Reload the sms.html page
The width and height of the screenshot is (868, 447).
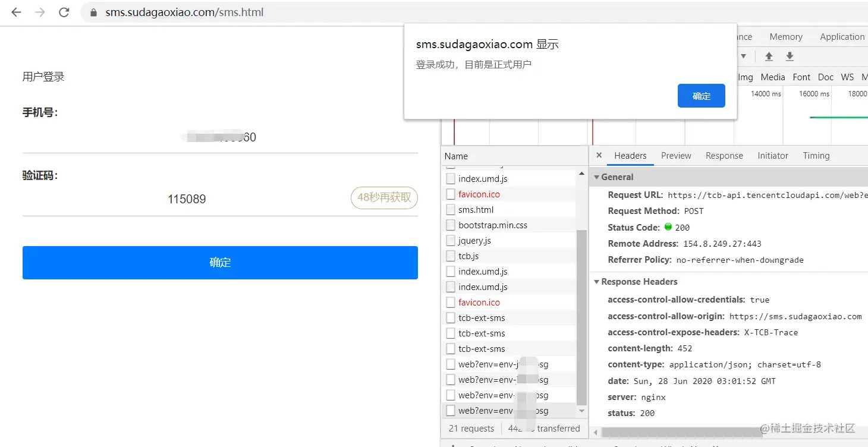pyautogui.click(x=64, y=12)
